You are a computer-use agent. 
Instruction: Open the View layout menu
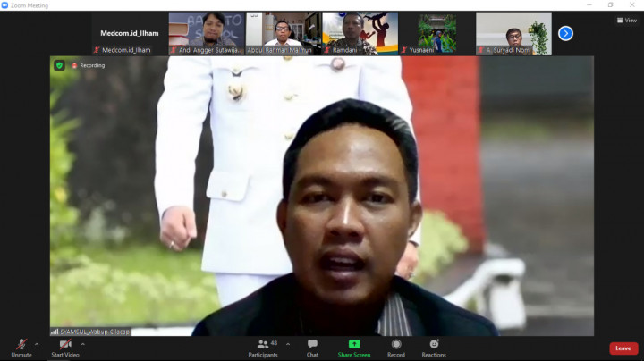pyautogui.click(x=626, y=20)
